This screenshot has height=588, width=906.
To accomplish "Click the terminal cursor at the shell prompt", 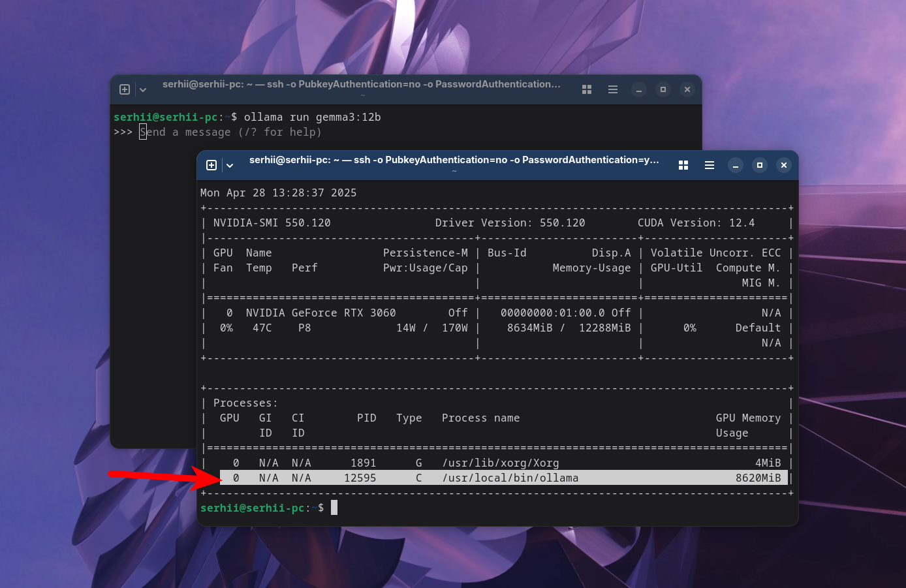I will 333,507.
